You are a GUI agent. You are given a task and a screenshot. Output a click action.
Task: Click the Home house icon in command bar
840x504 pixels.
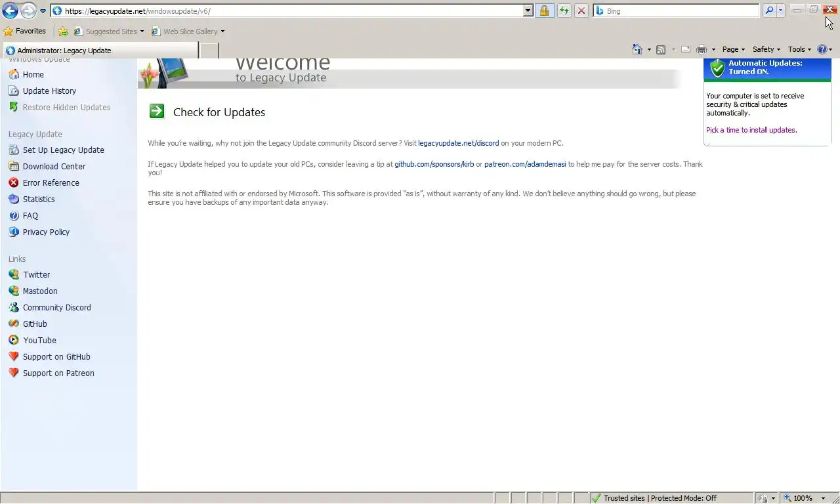(637, 49)
